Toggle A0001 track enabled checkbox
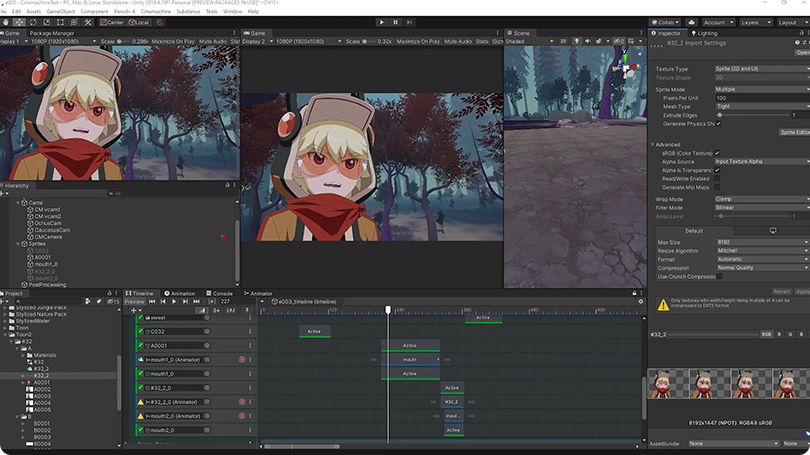810x455 pixels. [x=141, y=346]
